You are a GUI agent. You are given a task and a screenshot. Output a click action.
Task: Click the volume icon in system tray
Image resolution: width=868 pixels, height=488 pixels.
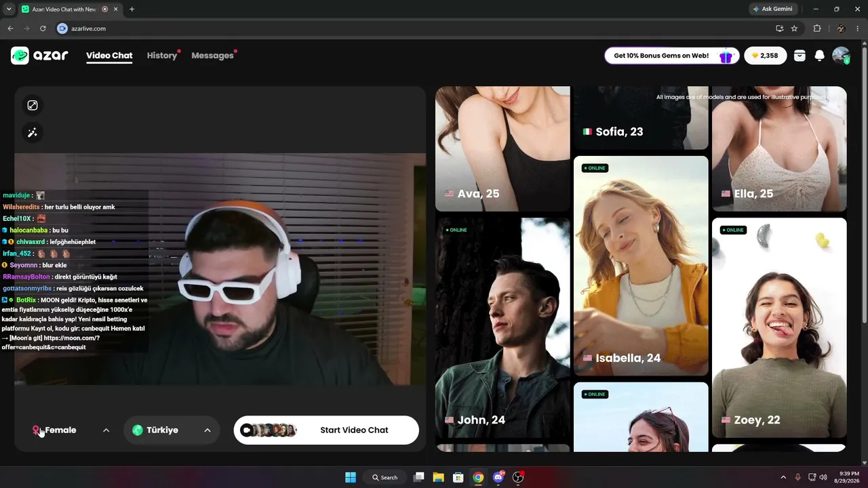823,477
